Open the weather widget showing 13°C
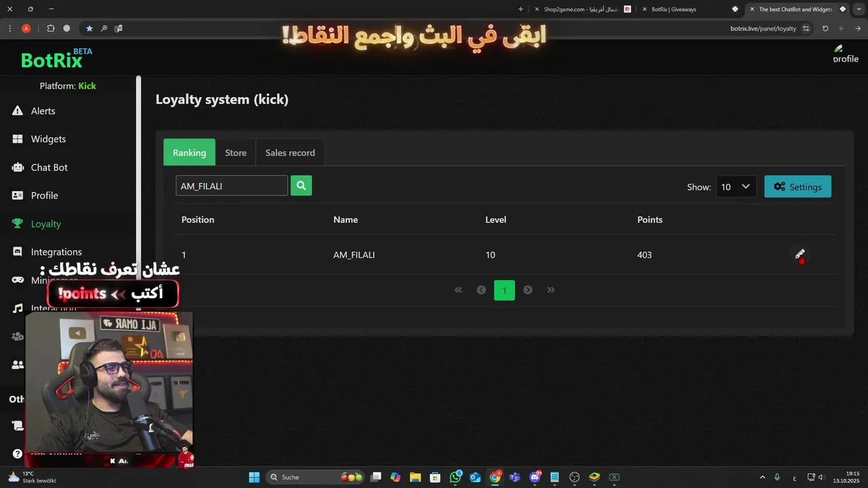Screen dimensions: 868x488 point(32,477)
